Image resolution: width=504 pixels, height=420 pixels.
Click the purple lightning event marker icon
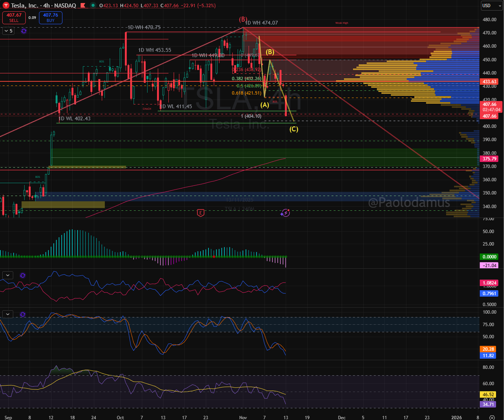285,213
